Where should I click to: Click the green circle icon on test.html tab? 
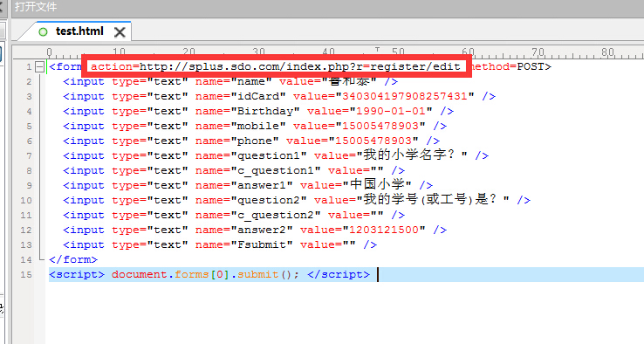click(43, 31)
